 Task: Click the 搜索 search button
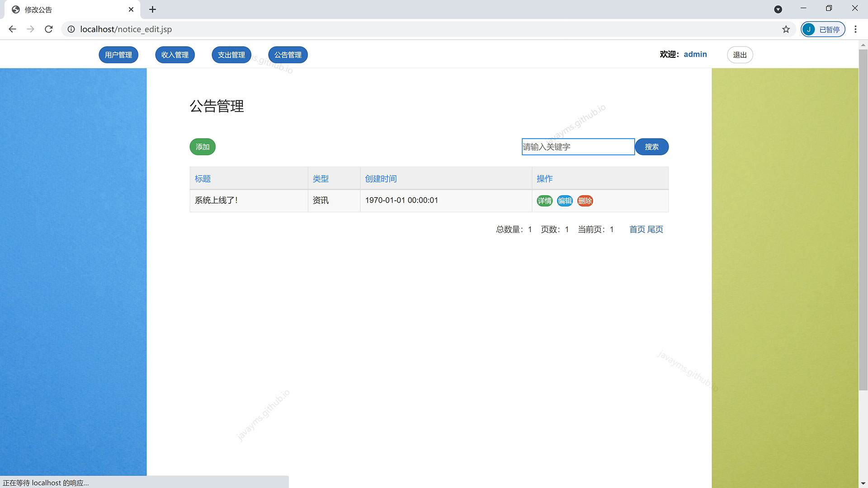click(651, 146)
